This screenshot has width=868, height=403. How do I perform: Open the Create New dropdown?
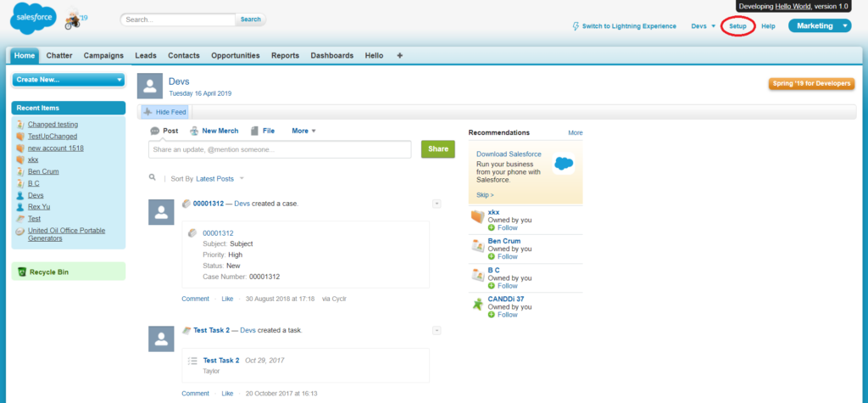(69, 80)
